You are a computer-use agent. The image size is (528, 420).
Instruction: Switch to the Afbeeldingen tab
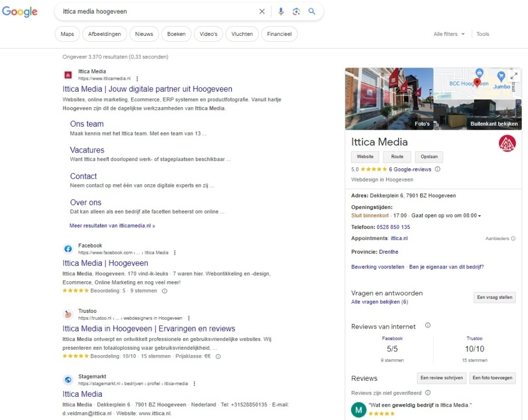coord(104,34)
